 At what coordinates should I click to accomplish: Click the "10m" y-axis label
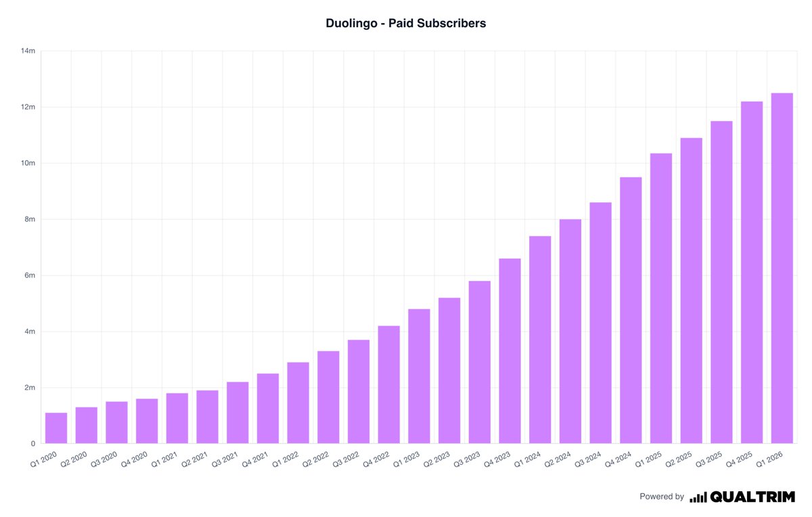click(28, 163)
